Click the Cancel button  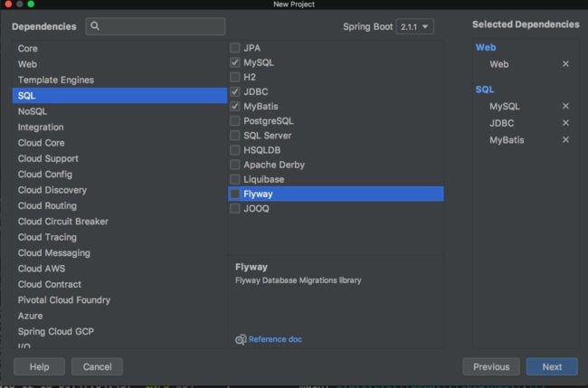tap(97, 366)
